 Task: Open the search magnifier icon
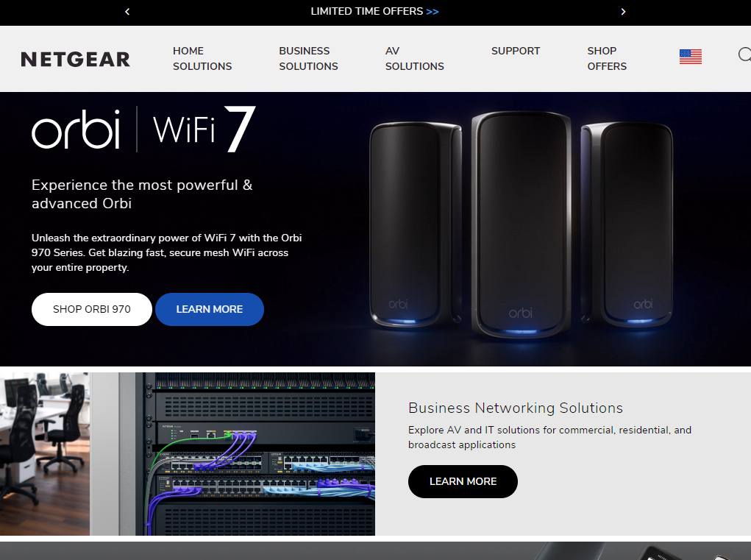744,54
